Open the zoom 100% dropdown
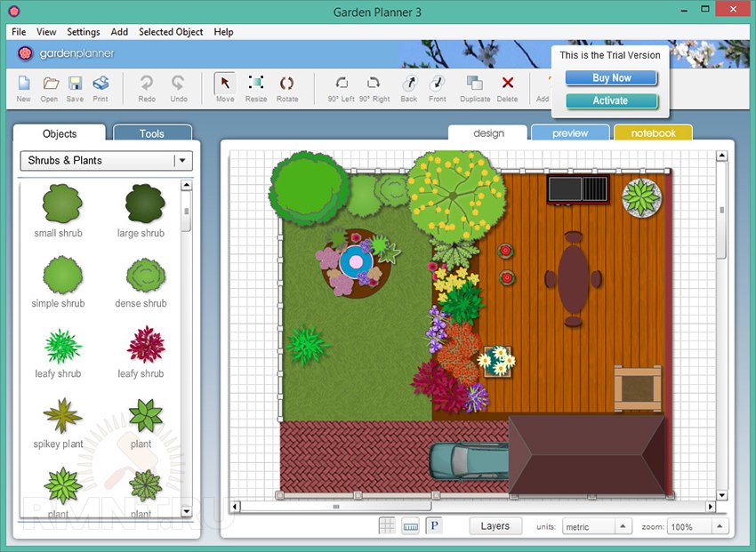The width and height of the screenshot is (756, 552). point(720,527)
